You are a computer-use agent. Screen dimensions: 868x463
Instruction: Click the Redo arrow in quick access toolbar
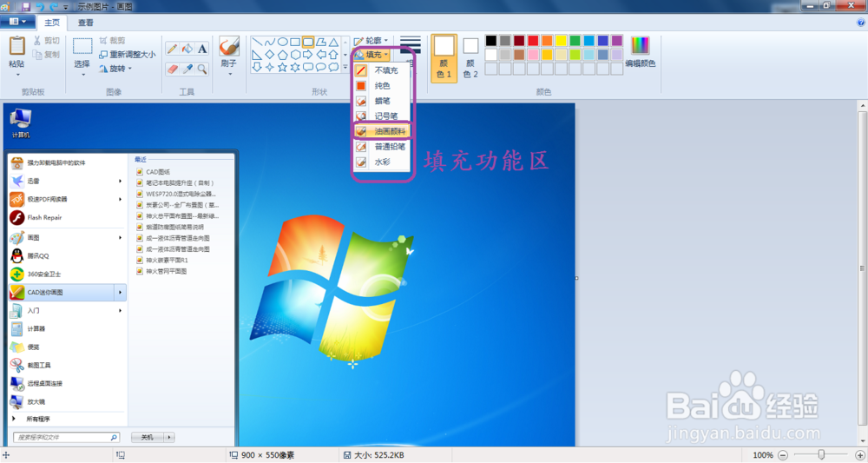click(54, 7)
